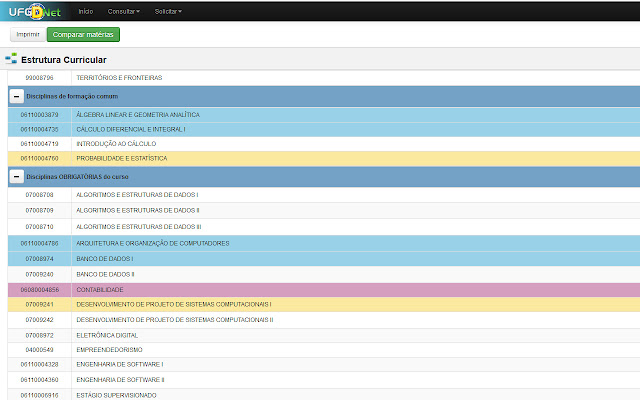Collapse Disciplinas de formação comum section
The width and height of the screenshot is (640, 400).
click(16, 97)
